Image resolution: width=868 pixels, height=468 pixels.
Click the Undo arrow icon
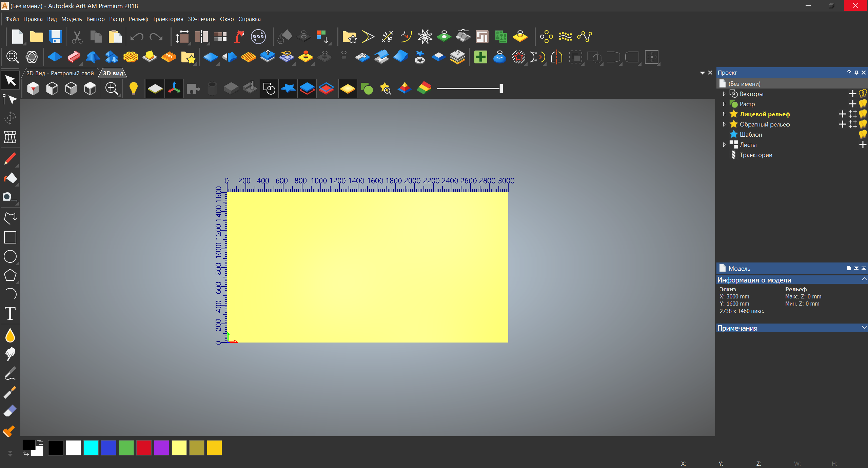[x=137, y=37]
